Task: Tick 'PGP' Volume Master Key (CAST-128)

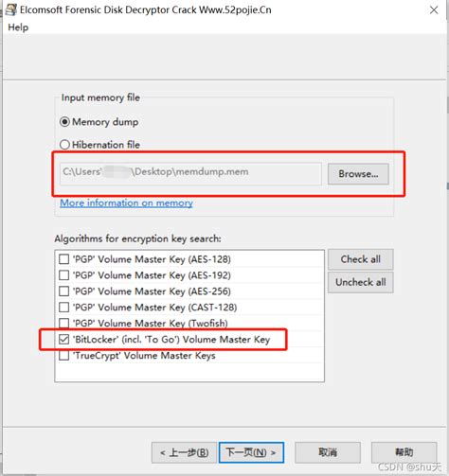Action: [64, 308]
